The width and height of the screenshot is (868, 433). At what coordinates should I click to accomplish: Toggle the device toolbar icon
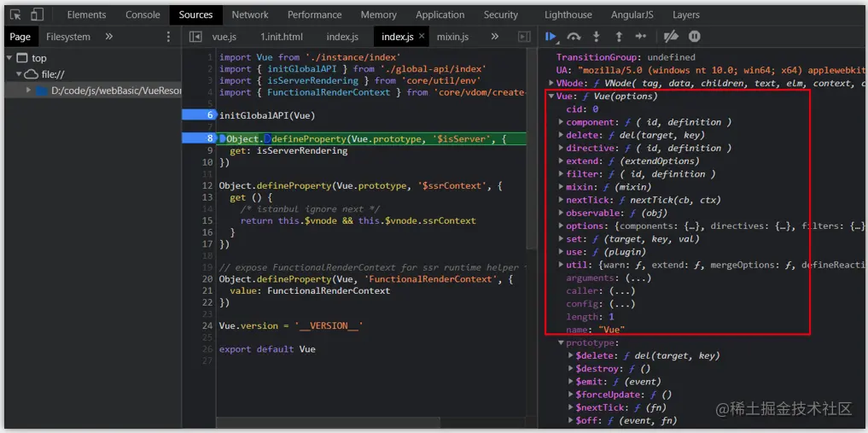[37, 15]
